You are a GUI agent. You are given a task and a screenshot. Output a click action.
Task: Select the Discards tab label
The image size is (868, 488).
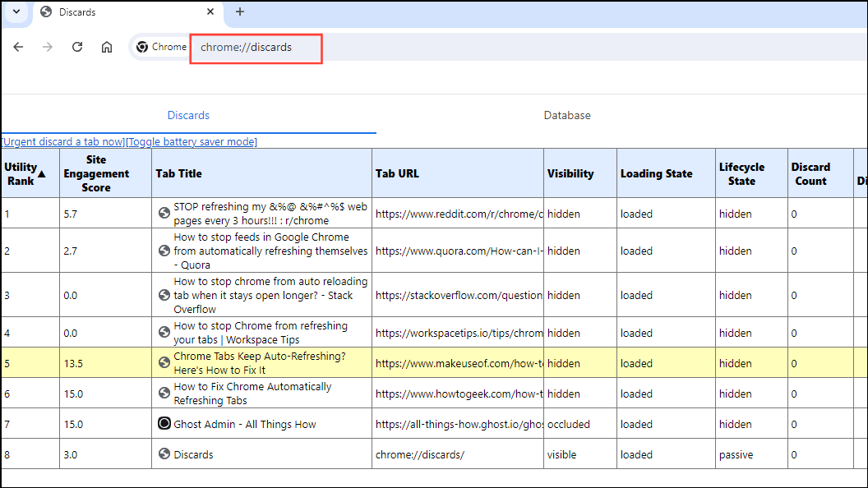point(188,115)
